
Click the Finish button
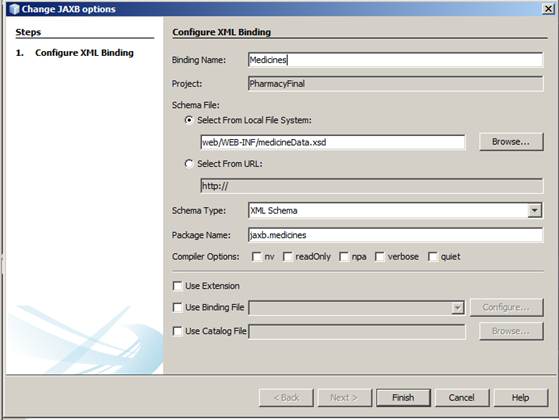[x=403, y=398]
